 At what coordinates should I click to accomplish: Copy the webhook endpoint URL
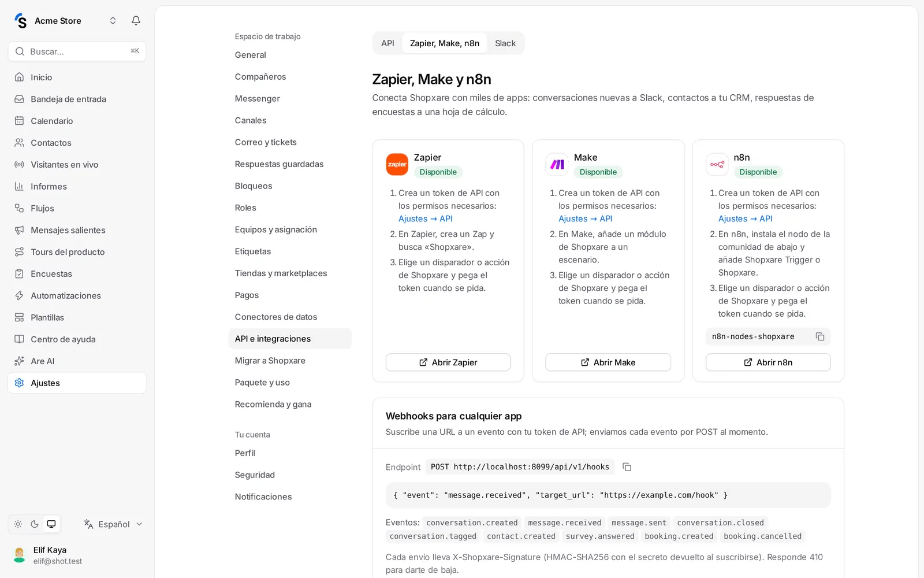pyautogui.click(x=627, y=466)
